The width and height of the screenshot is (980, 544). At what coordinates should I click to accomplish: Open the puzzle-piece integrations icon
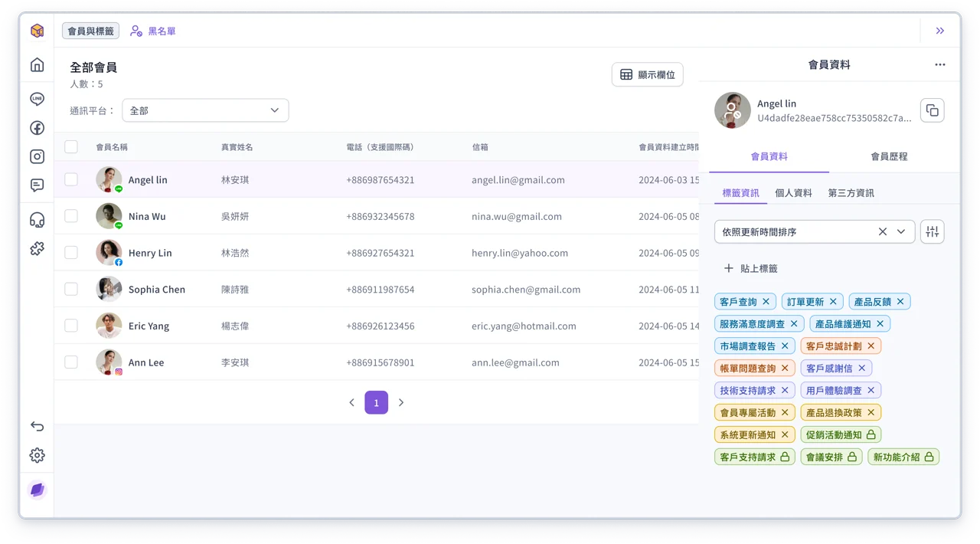click(x=37, y=248)
